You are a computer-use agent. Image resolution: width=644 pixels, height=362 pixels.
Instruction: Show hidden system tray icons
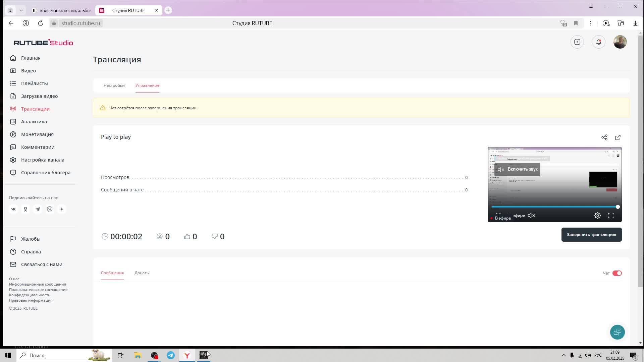click(x=563, y=355)
